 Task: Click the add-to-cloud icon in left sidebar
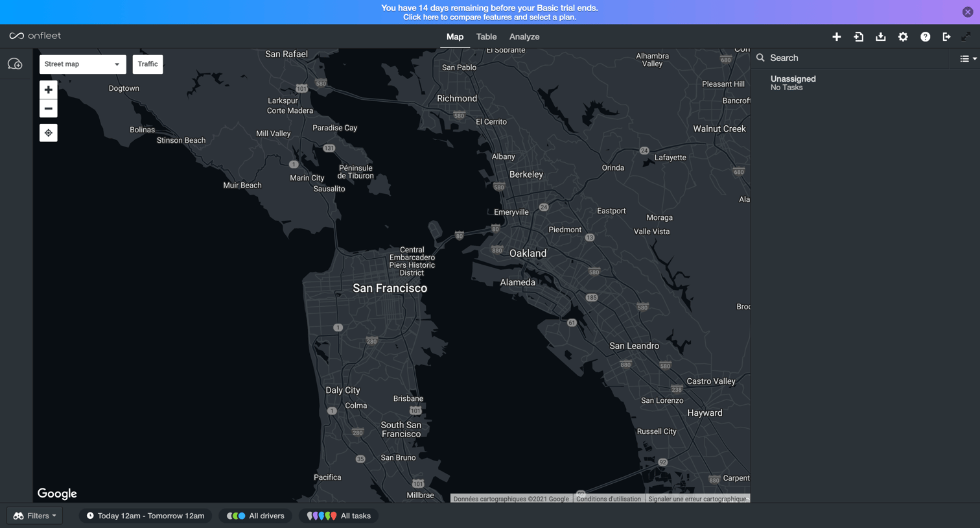point(15,64)
